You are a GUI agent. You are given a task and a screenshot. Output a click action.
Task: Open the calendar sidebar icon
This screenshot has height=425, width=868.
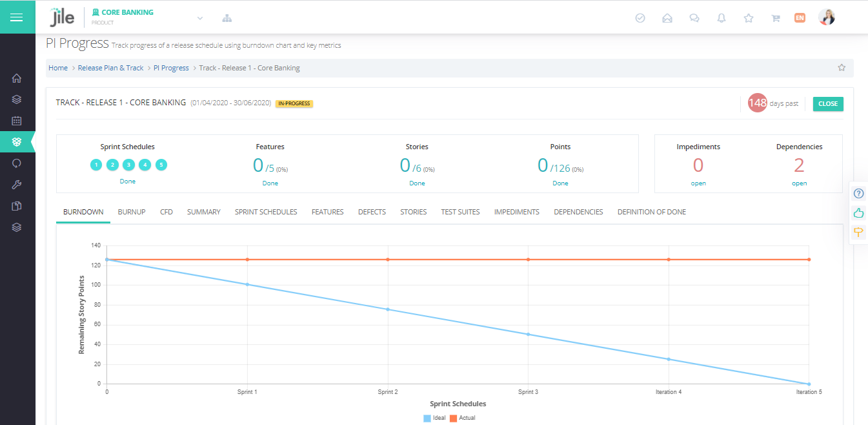[x=17, y=121]
